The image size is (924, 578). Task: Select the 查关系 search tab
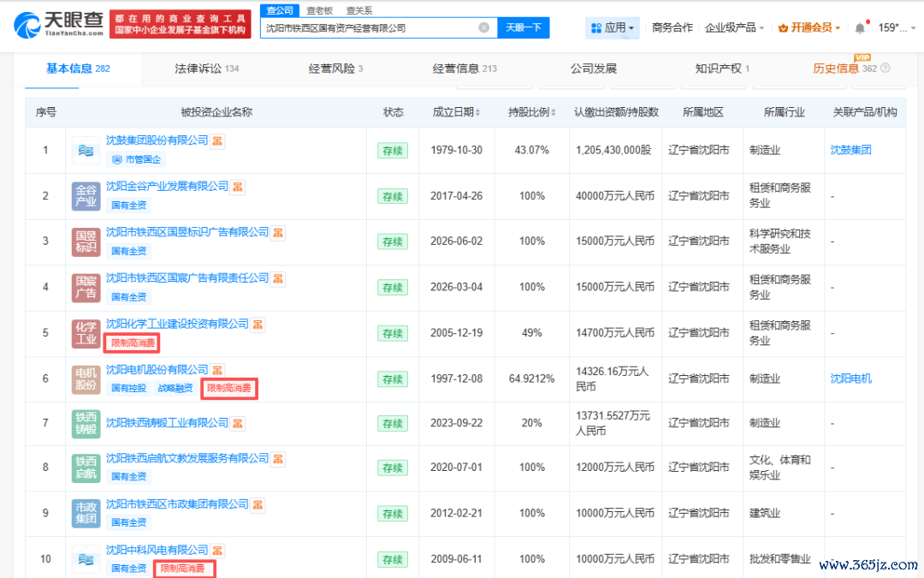pos(359,10)
